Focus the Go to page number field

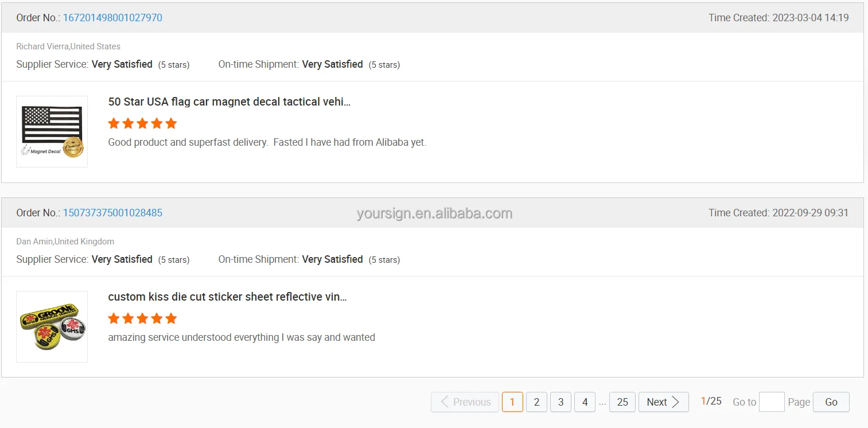click(x=772, y=402)
